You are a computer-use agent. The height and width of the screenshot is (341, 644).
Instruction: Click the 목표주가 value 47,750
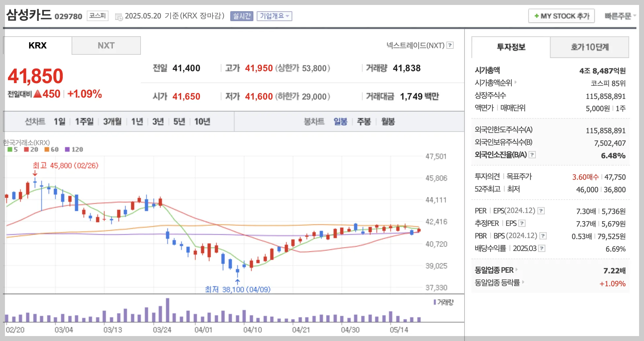click(x=615, y=177)
